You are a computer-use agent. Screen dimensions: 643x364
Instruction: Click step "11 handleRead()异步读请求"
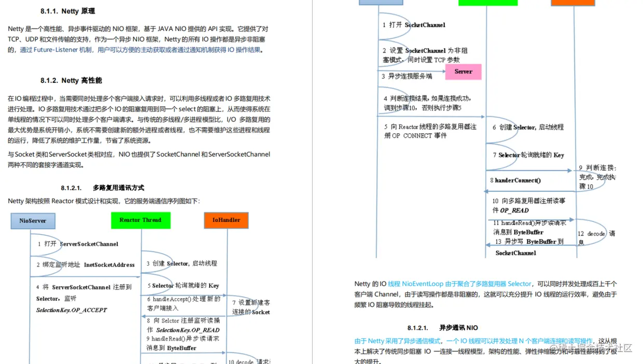click(530, 223)
